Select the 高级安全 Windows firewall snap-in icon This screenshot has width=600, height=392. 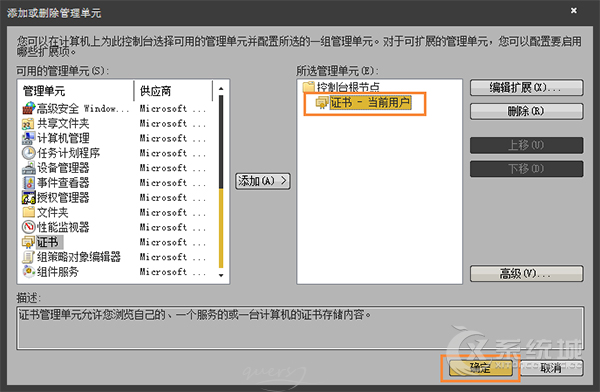click(29, 109)
